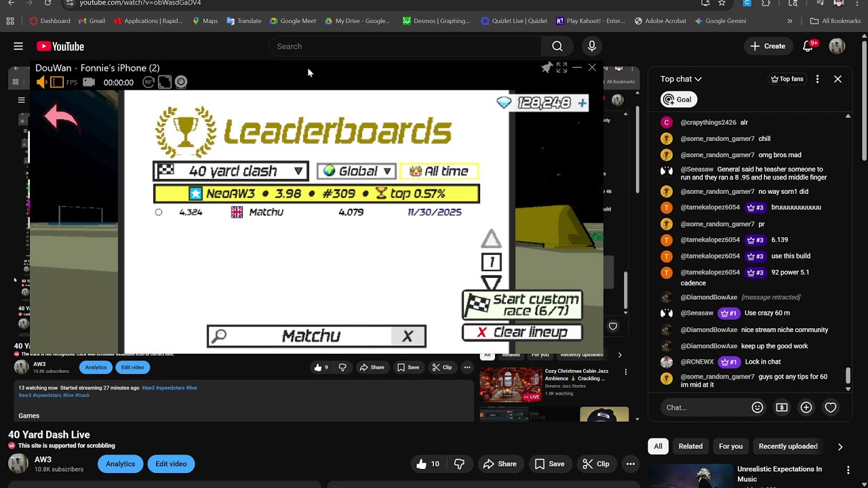Viewport: 868px width, 488px height.
Task: Open Chrome extensions puzzle icon
Action: pyautogui.click(x=766, y=3)
